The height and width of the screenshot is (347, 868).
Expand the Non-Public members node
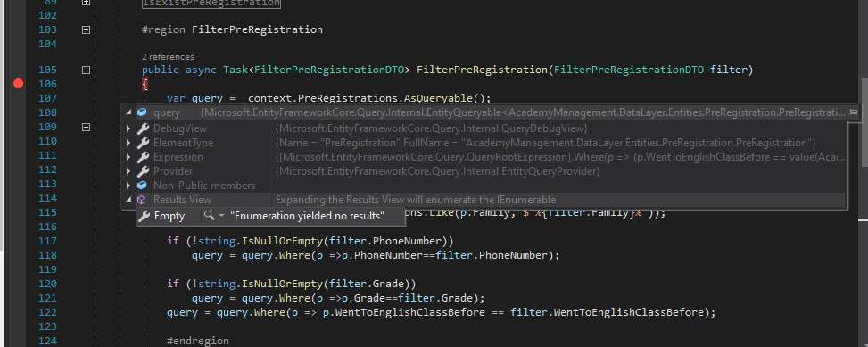[128, 186]
